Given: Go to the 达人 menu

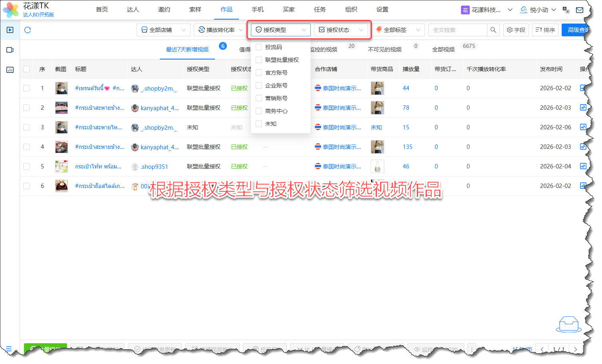Looking at the screenshot, I should (133, 10).
